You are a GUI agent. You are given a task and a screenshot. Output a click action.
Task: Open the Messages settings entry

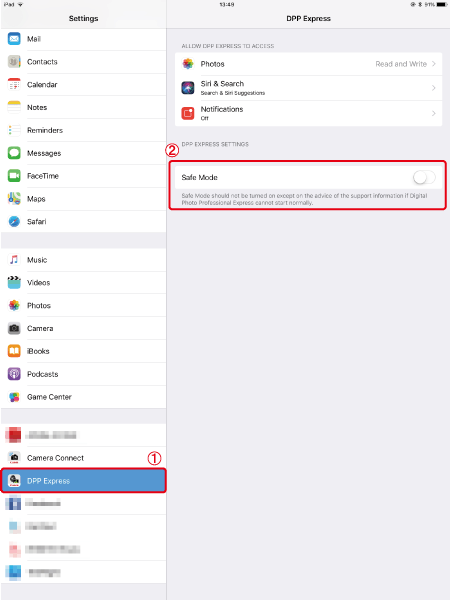click(x=83, y=153)
